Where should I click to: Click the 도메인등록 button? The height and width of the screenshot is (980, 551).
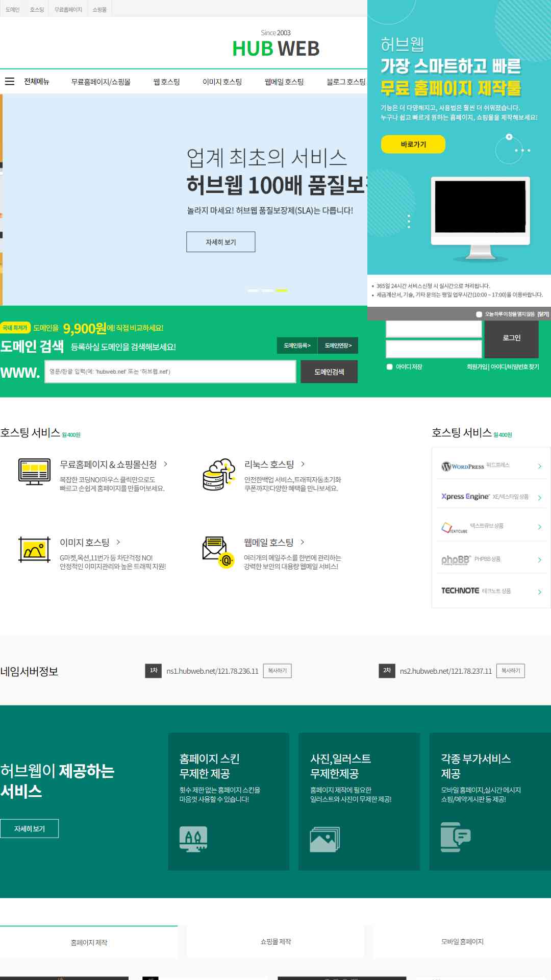click(297, 346)
